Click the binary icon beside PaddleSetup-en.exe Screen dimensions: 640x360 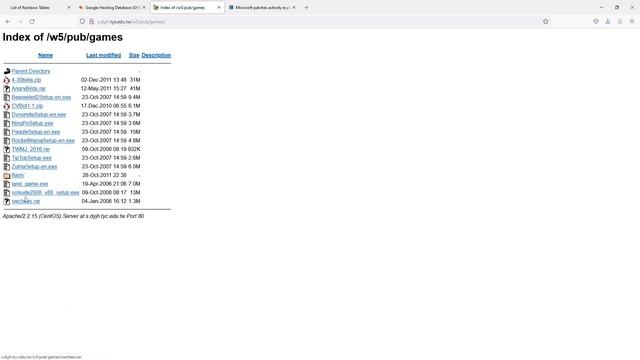pyautogui.click(x=7, y=132)
